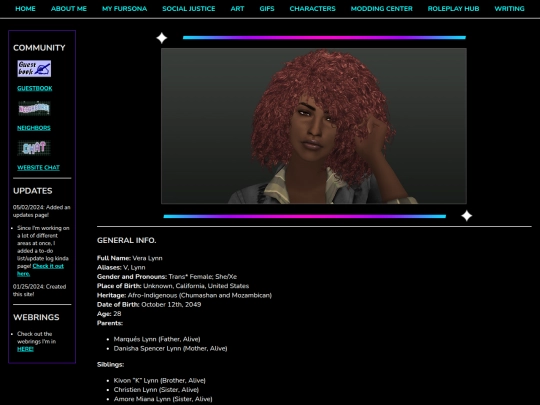The width and height of the screenshot is (540, 405).
Task: Click the Amore Miana Lynn sister entry
Action: point(163,399)
